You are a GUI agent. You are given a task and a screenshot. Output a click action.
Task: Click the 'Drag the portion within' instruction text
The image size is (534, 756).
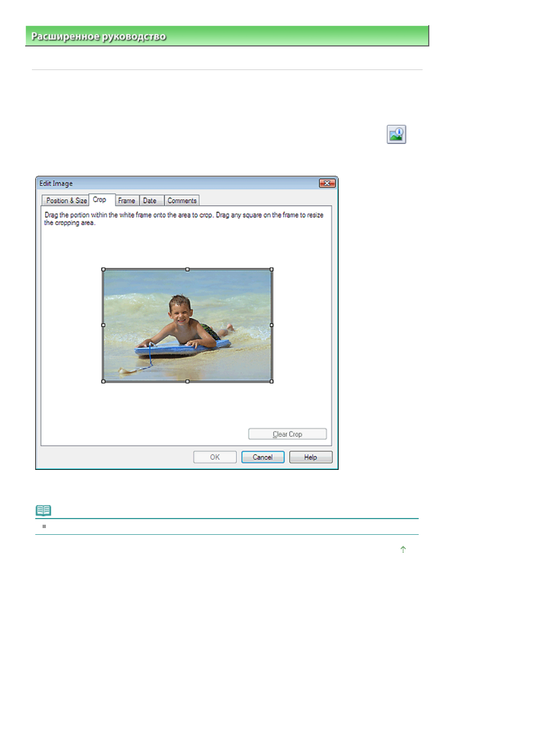coord(184,218)
